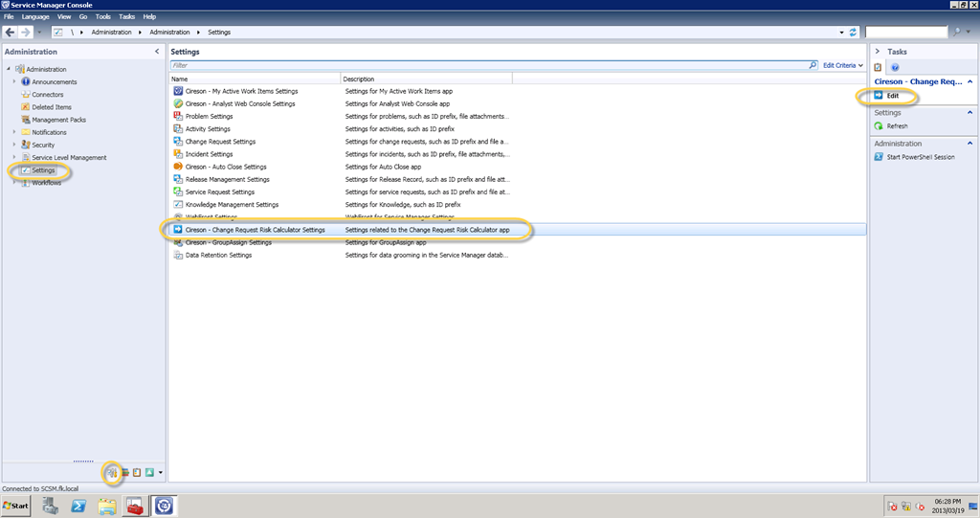Open the Language menu
980x518 pixels.
click(35, 17)
